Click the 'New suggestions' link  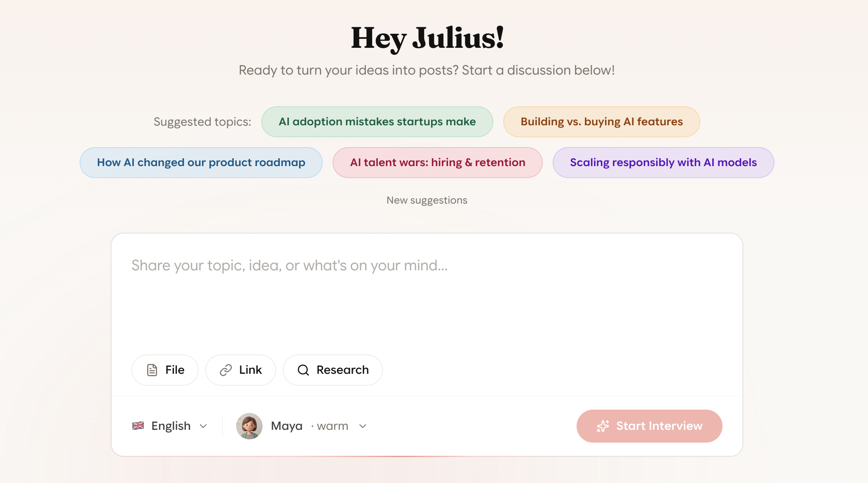(427, 200)
